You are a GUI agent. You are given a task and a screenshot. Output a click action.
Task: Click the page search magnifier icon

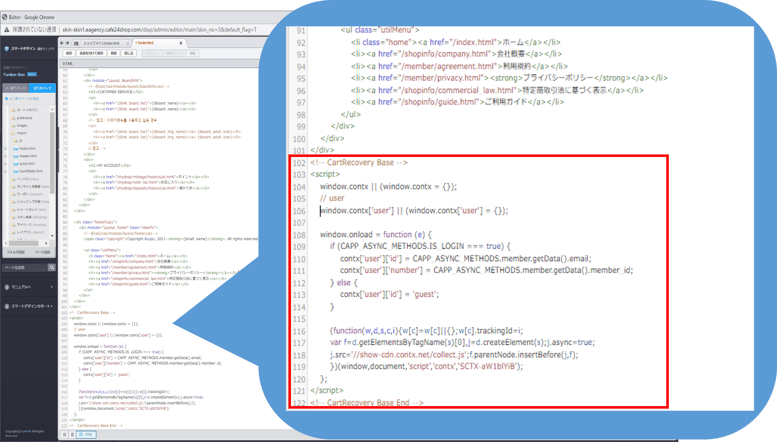click(52, 268)
